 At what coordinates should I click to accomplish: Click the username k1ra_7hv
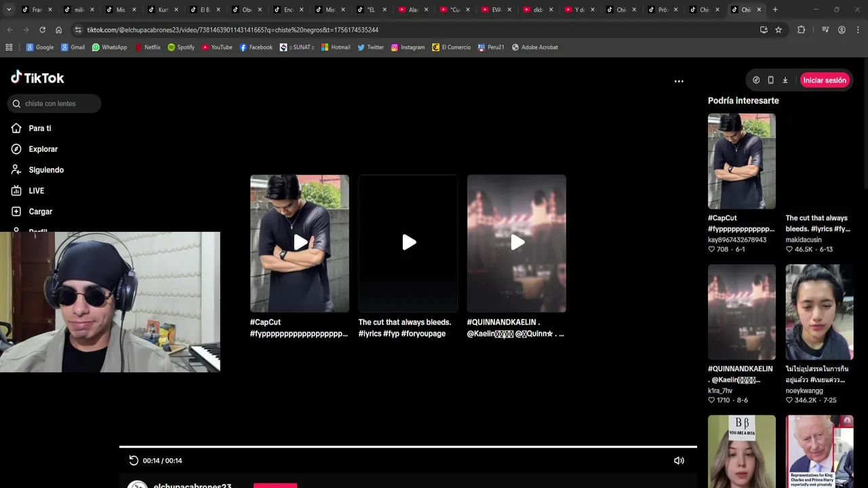(720, 391)
